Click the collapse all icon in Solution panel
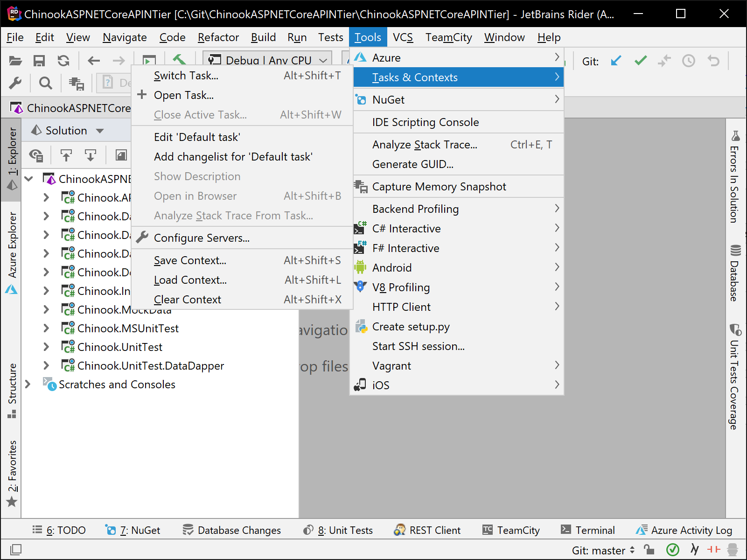The image size is (747, 560). click(x=66, y=155)
